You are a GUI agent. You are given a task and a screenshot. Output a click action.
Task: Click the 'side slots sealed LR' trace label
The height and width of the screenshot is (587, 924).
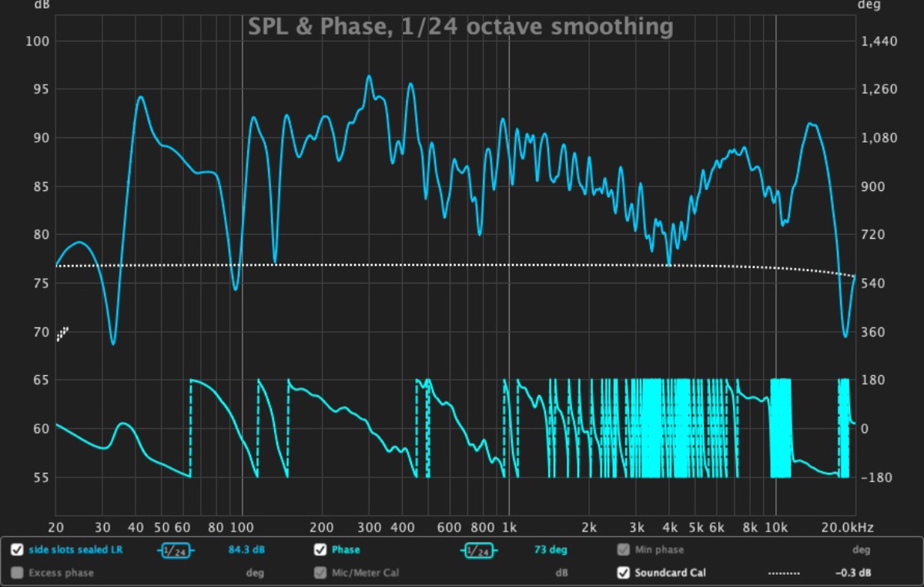[75, 550]
